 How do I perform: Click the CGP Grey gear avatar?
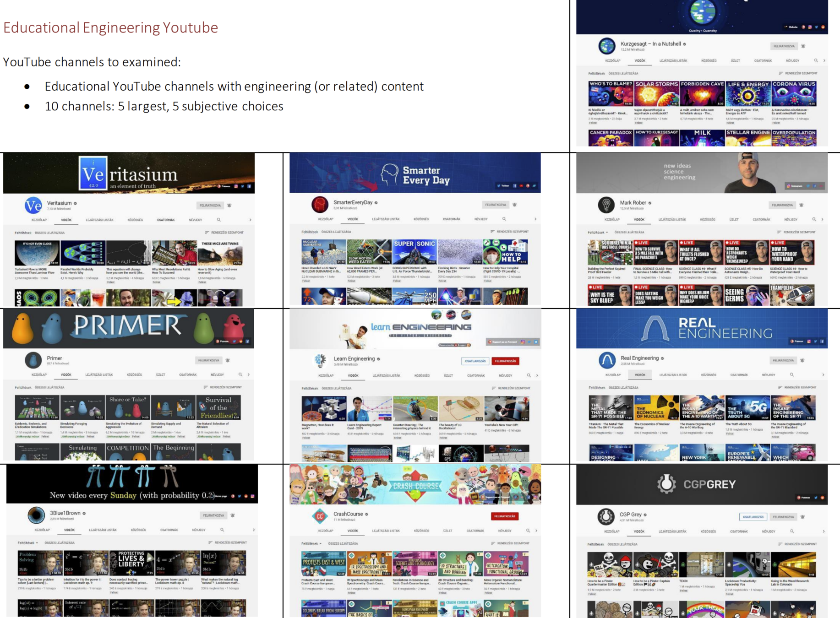(606, 516)
